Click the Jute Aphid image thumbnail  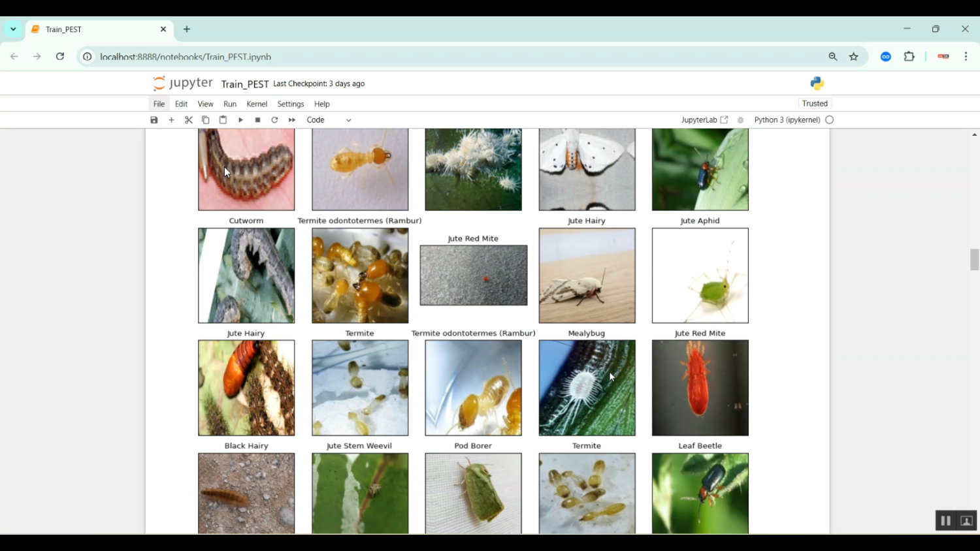click(699, 169)
